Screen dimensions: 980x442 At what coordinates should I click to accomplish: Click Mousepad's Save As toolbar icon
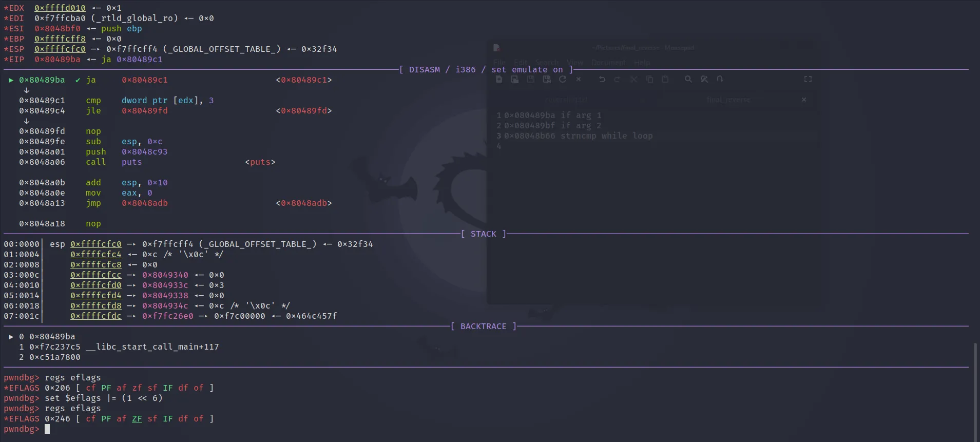[x=547, y=79]
